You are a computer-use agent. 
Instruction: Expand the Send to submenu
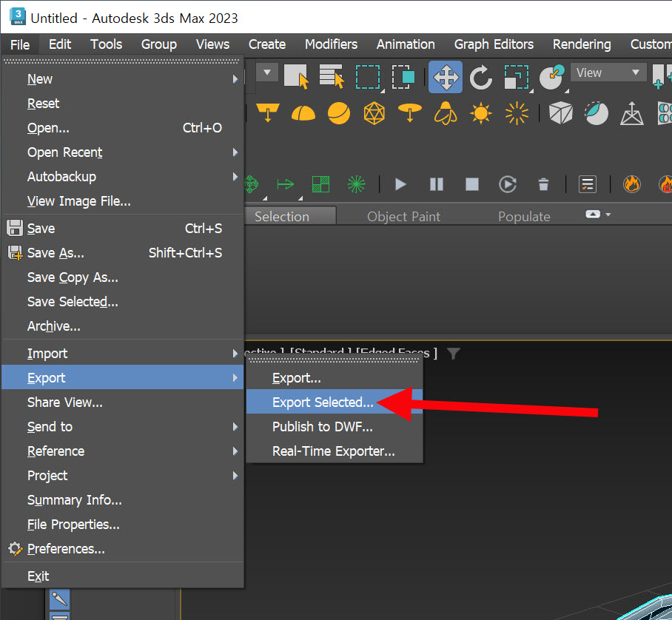123,427
